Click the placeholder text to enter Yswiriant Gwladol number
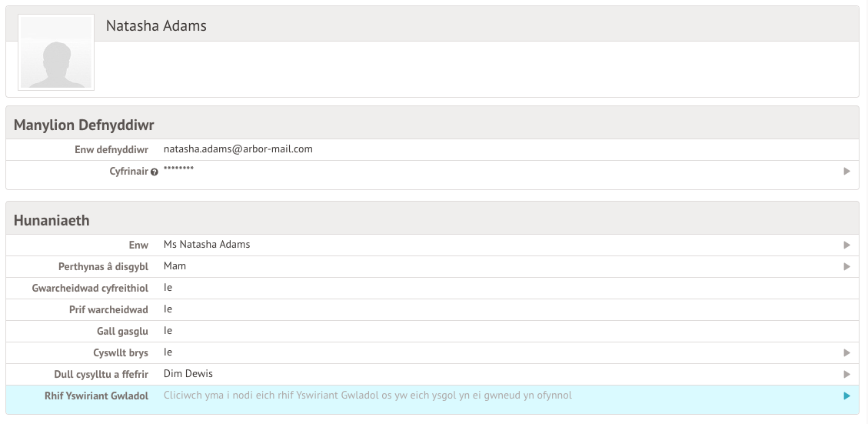This screenshot has width=868, height=424. [x=367, y=396]
